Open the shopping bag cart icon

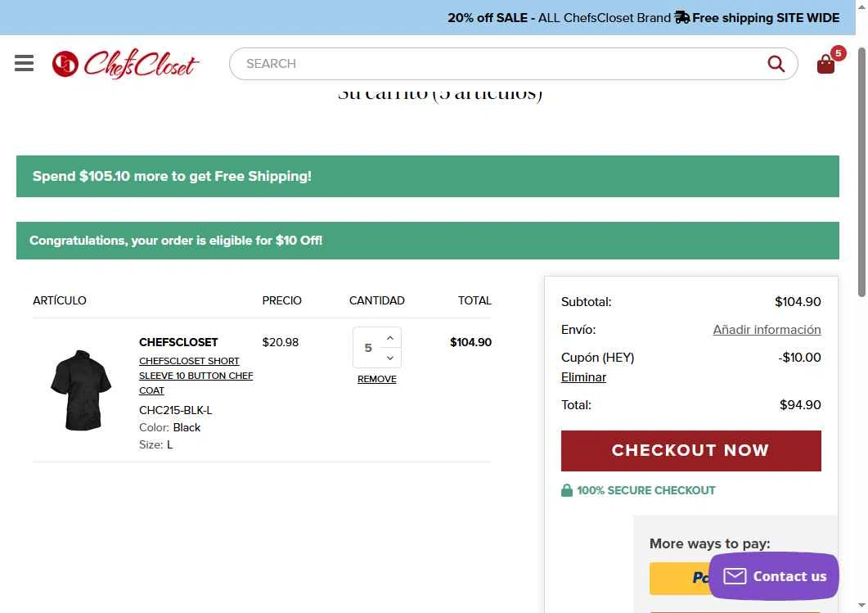click(x=825, y=64)
